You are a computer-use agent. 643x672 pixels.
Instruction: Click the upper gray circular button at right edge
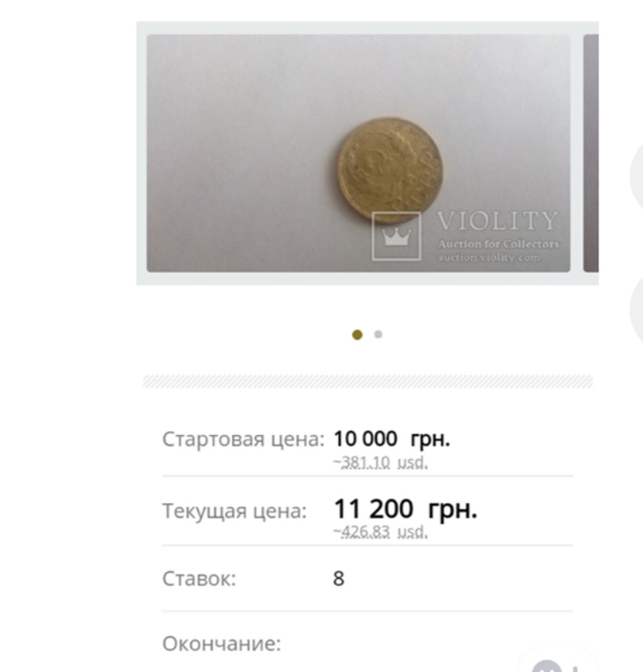pos(636,177)
